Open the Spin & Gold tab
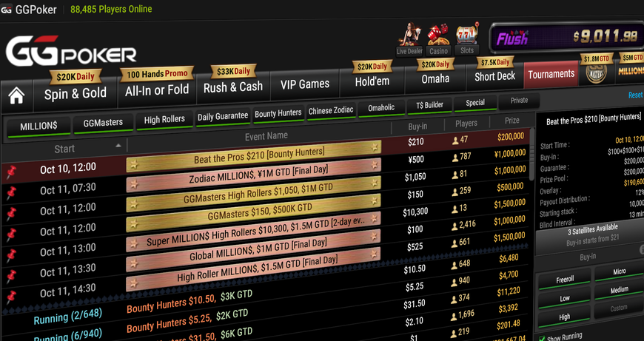 click(x=76, y=93)
